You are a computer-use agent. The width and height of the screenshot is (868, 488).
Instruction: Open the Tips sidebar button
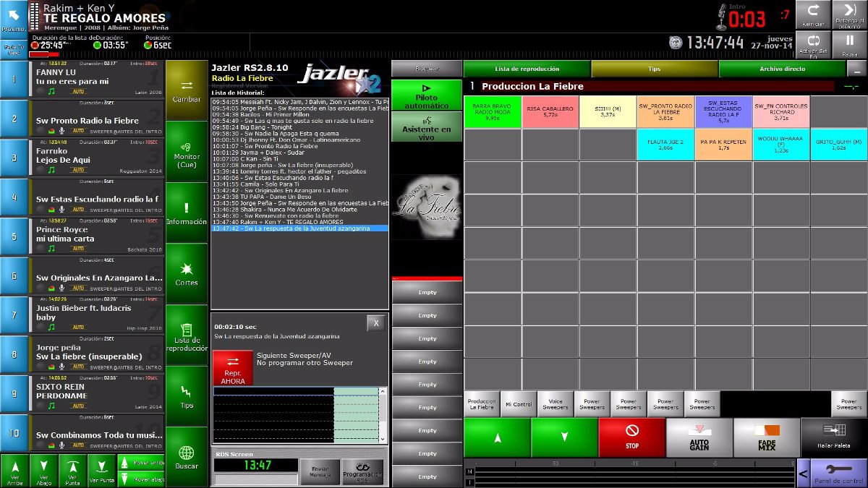187,395
